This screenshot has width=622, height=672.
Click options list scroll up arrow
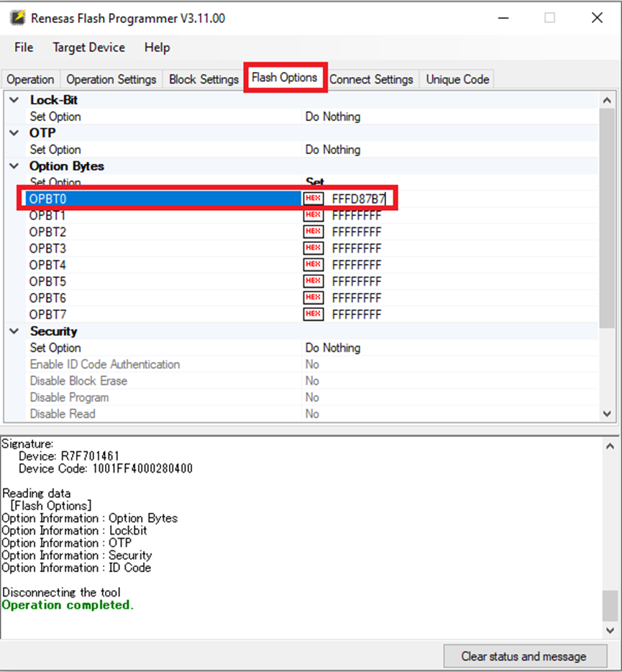(x=607, y=100)
